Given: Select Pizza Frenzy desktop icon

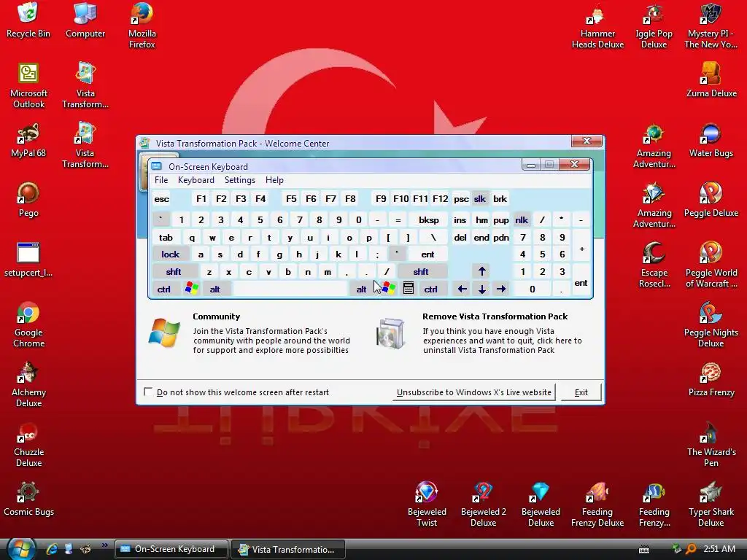Looking at the screenshot, I should point(711,379).
